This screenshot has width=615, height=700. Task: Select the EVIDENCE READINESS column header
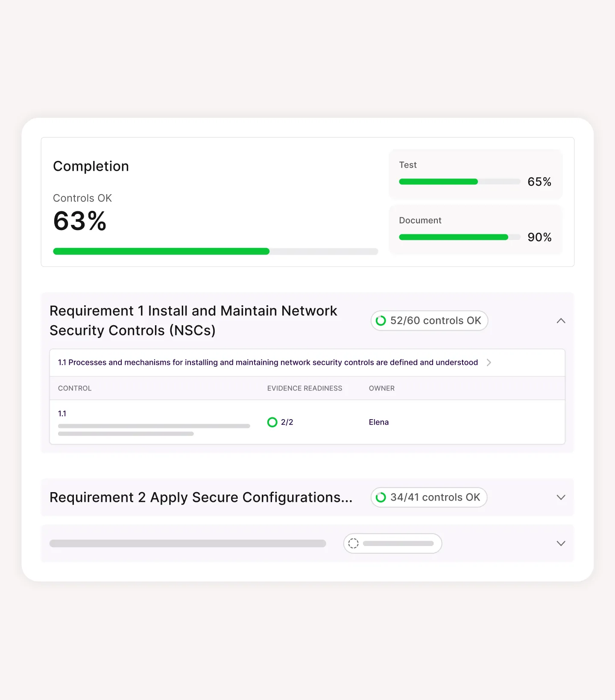[x=305, y=388]
